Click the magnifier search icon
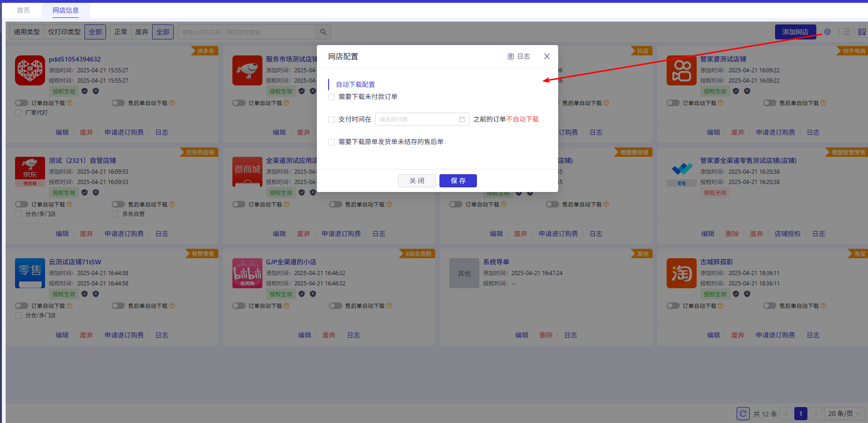 pyautogui.click(x=323, y=32)
